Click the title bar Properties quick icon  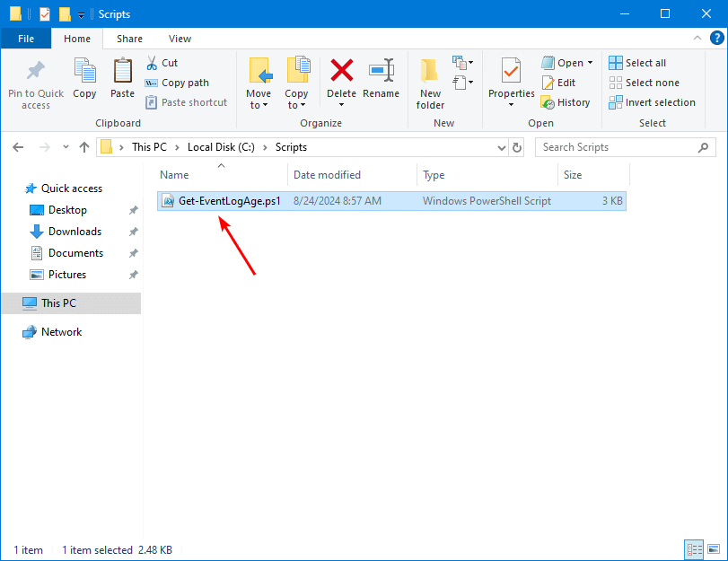point(45,14)
